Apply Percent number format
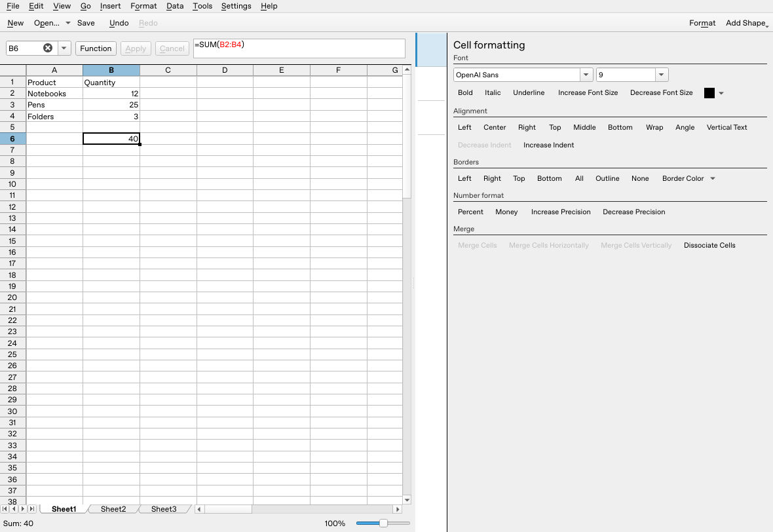773x532 pixels. pyautogui.click(x=470, y=212)
